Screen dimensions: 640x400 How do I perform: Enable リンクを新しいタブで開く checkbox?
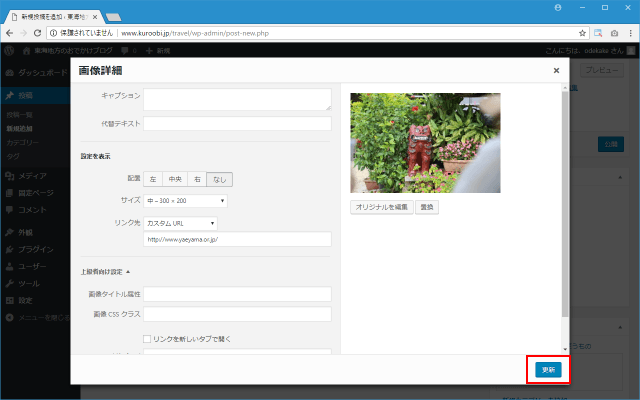(x=147, y=339)
